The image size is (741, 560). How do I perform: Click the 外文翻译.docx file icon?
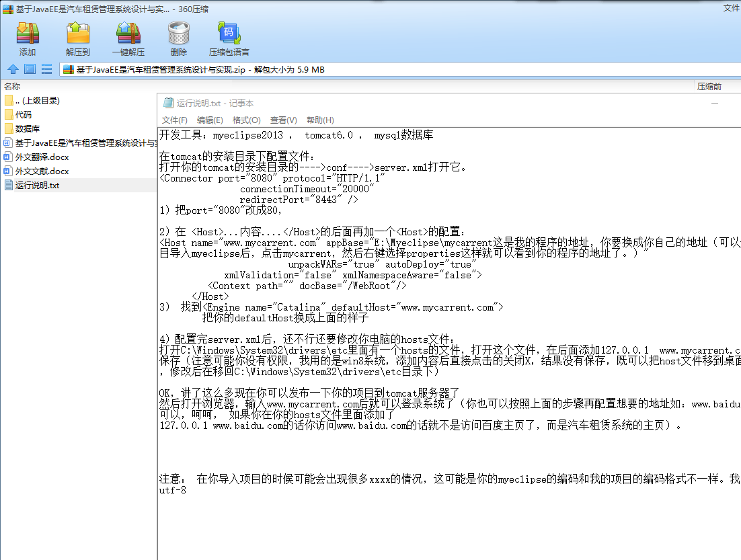tap(8, 157)
